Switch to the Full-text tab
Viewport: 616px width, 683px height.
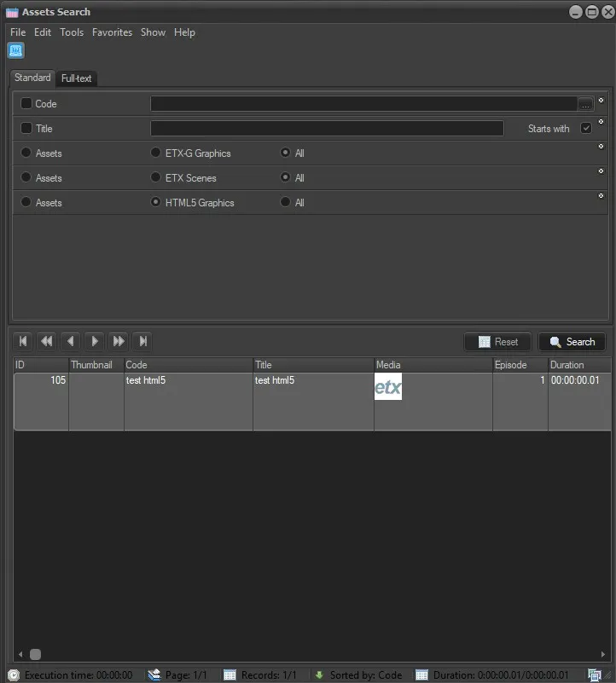point(77,78)
